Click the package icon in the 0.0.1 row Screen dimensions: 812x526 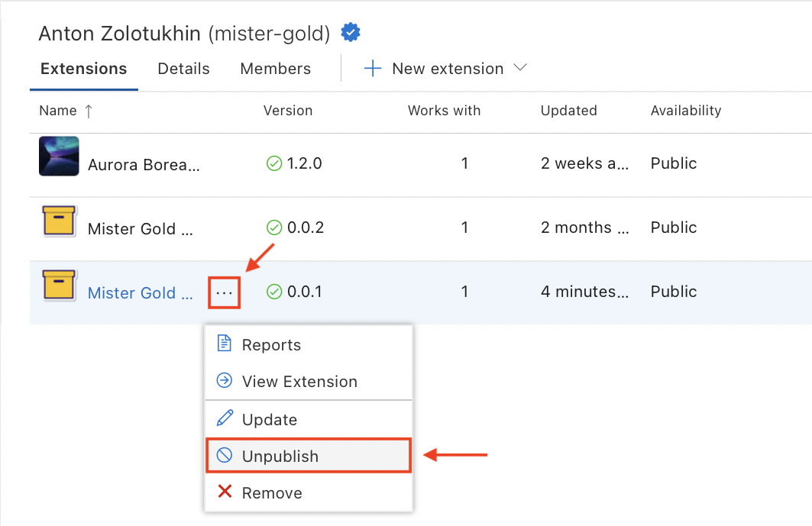tap(59, 285)
